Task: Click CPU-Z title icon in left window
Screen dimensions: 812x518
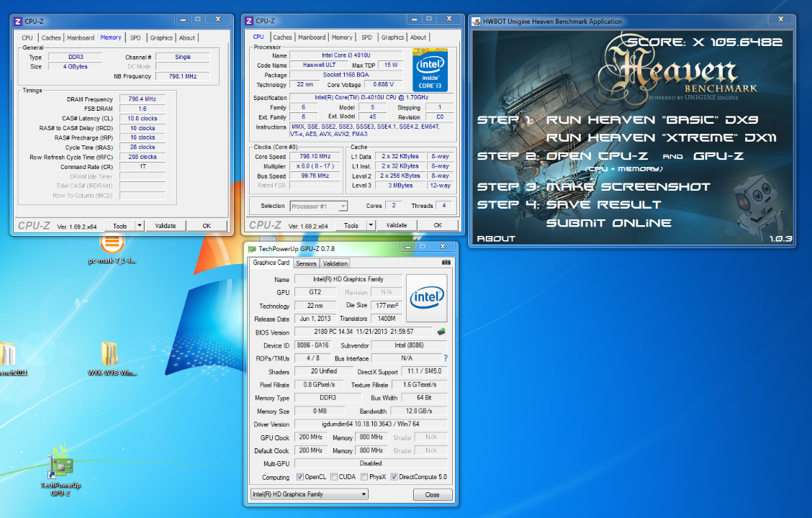Action: pos(17,21)
